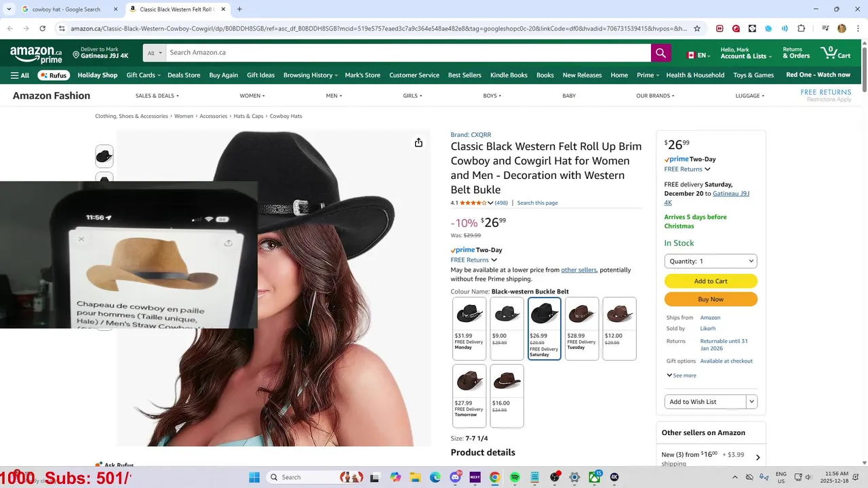
Task: Choose the $27.99 hat colour swatch
Action: click(x=469, y=396)
